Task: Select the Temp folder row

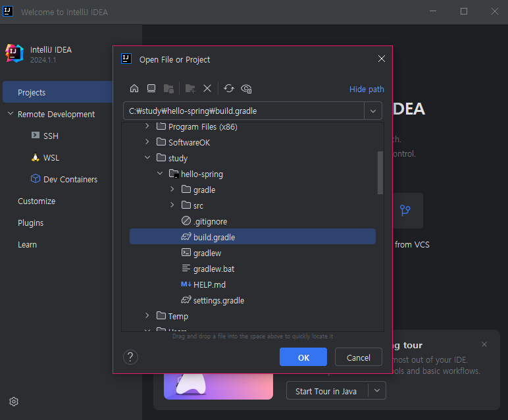Action: [253, 316]
